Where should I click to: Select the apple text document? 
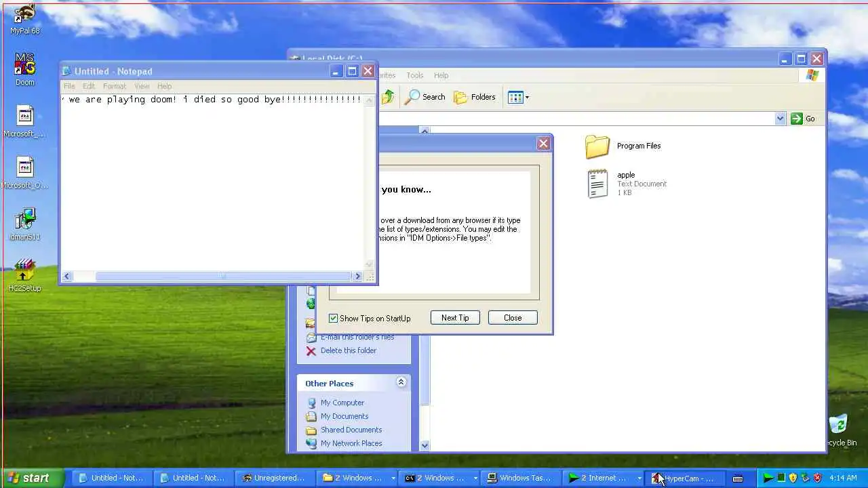[626, 184]
